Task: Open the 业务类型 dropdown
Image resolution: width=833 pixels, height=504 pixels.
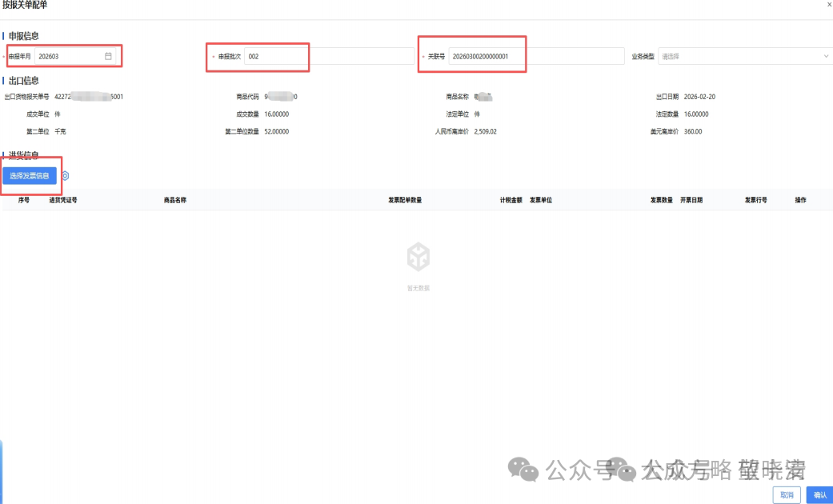Action: pos(745,56)
